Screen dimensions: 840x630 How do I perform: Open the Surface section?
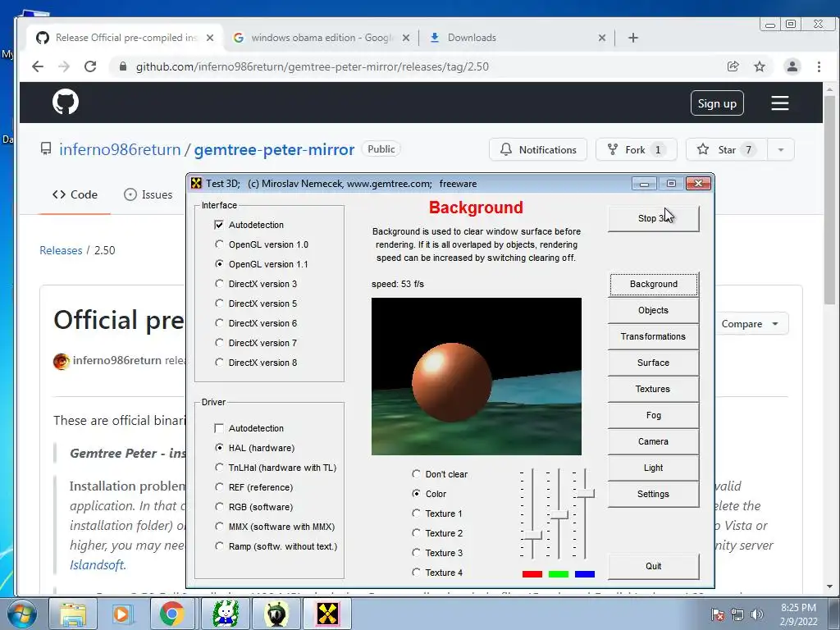(653, 363)
